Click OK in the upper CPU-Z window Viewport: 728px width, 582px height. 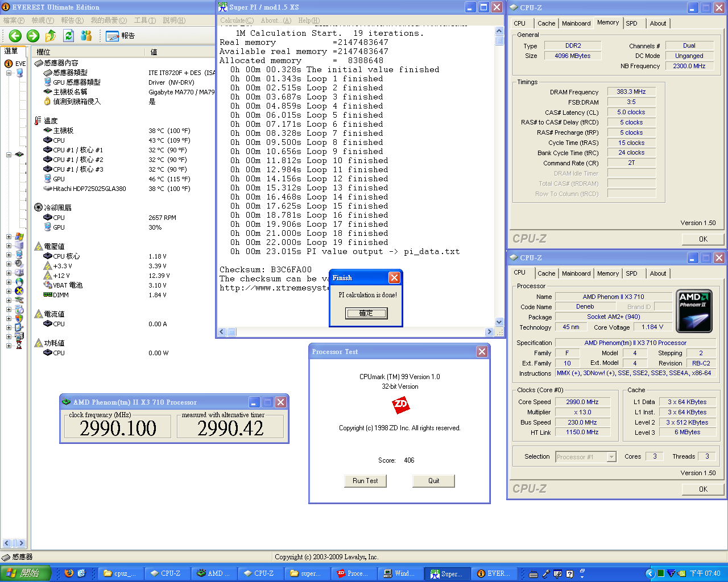coord(703,239)
